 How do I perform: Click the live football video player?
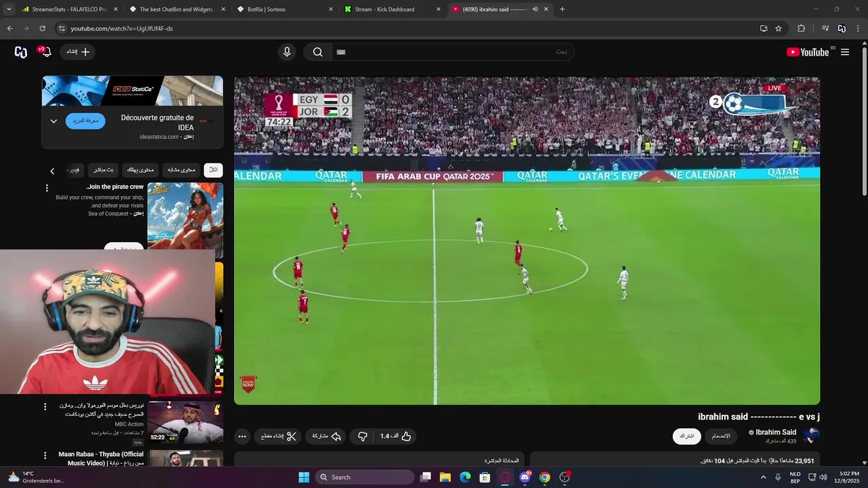click(527, 241)
